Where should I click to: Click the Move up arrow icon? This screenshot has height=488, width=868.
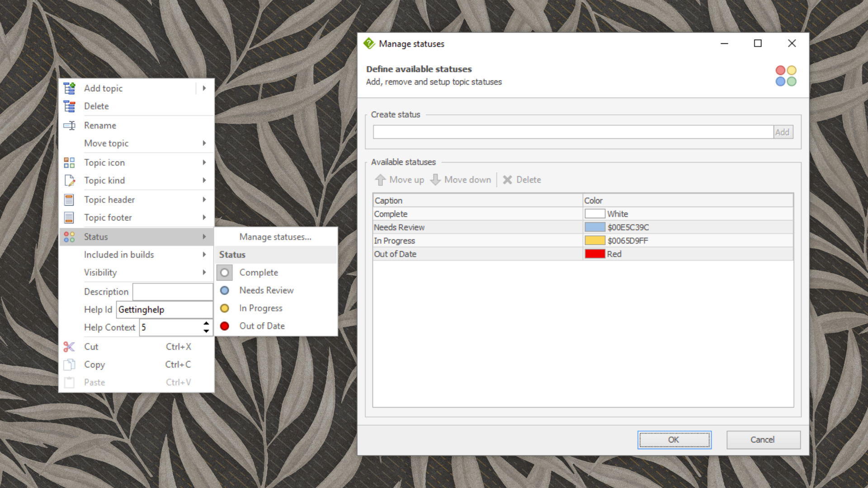point(380,180)
